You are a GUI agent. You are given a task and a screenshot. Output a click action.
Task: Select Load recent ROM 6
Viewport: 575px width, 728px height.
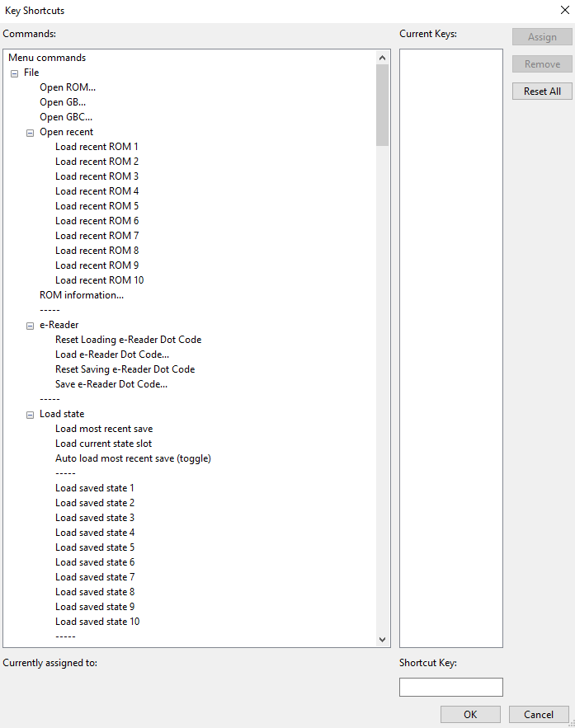(x=97, y=221)
